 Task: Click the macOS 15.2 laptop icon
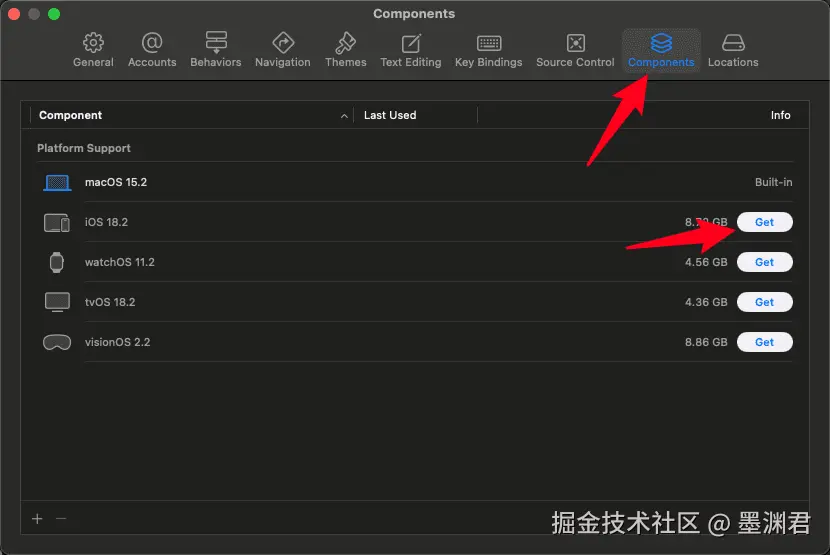coord(57,183)
